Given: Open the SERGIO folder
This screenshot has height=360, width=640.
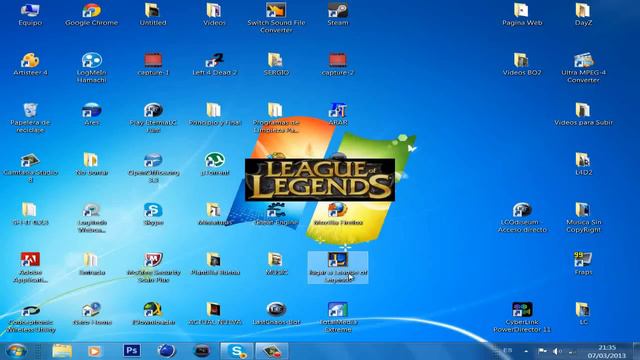Looking at the screenshot, I should coord(276,64).
